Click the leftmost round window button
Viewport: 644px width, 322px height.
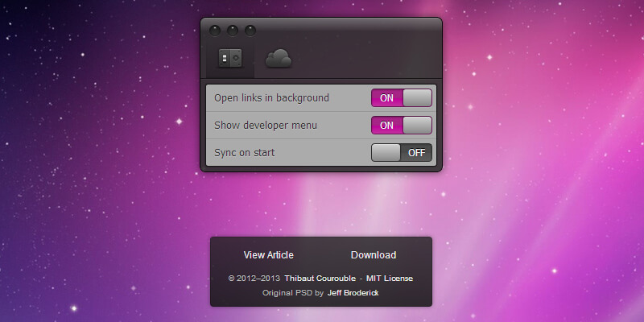[x=215, y=31]
